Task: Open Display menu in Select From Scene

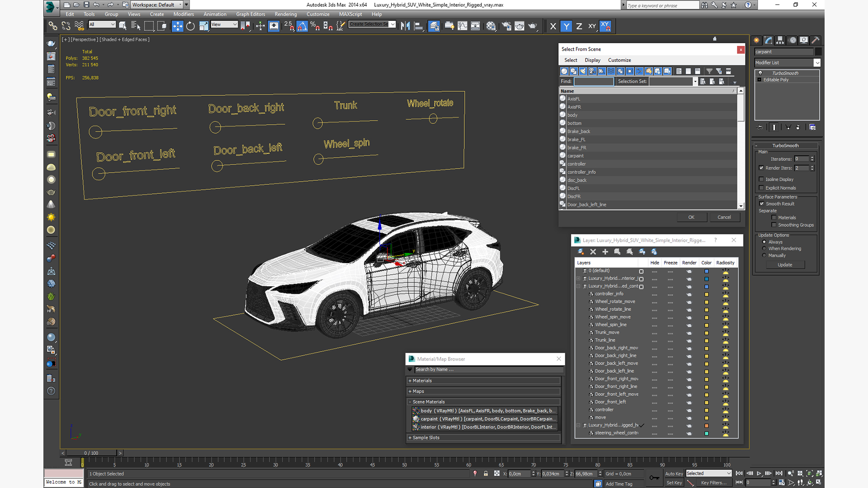Action: pyautogui.click(x=592, y=60)
